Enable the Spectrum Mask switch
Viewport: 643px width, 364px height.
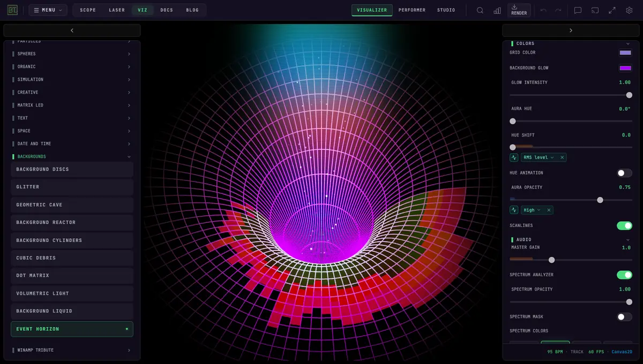(x=624, y=317)
